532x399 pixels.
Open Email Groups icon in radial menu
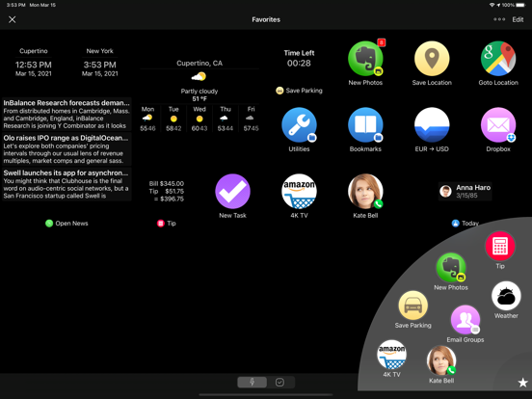click(465, 320)
